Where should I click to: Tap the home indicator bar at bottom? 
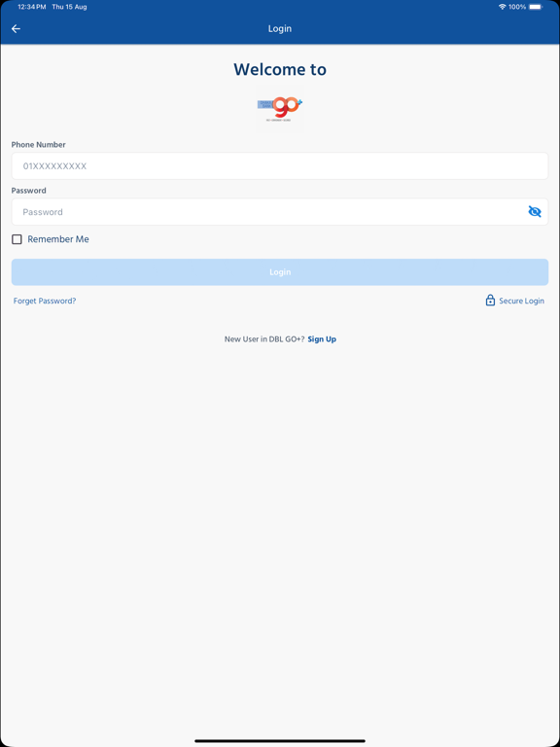pyautogui.click(x=280, y=741)
